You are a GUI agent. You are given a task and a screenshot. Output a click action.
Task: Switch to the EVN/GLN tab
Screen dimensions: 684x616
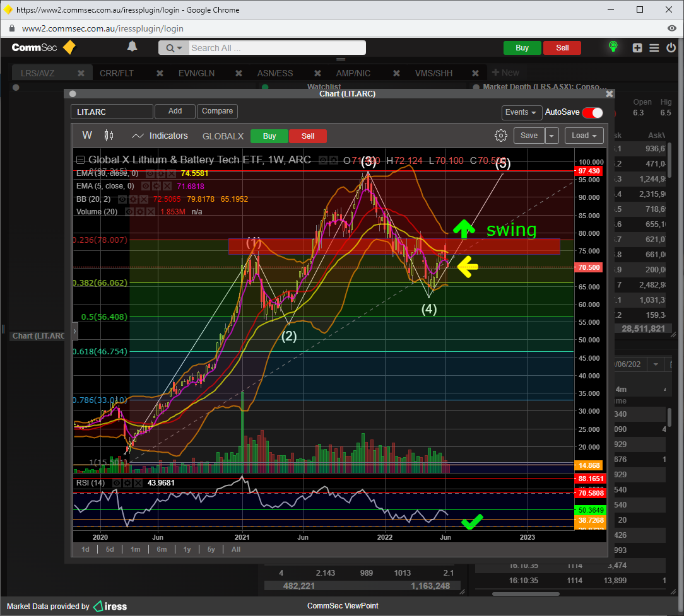point(196,73)
